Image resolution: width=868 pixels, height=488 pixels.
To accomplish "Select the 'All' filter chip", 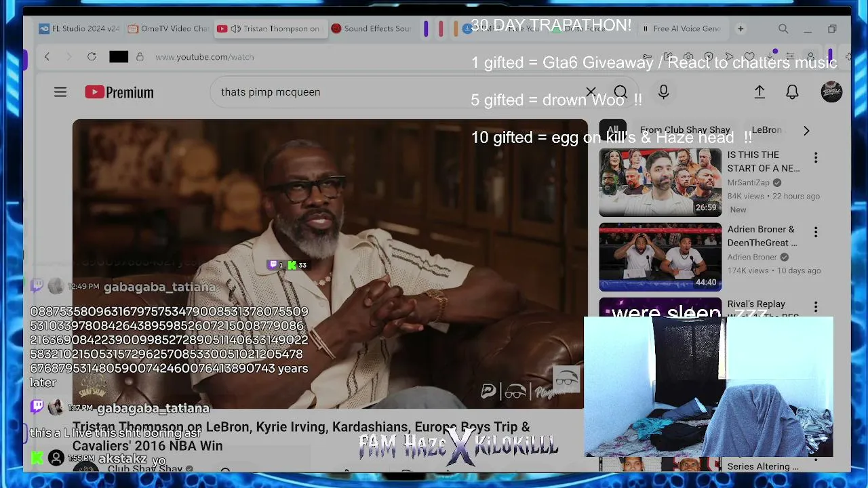I will tap(613, 130).
